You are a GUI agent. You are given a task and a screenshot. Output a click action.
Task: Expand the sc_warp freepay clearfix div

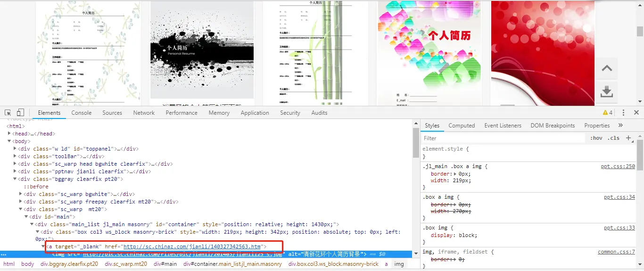(21, 202)
